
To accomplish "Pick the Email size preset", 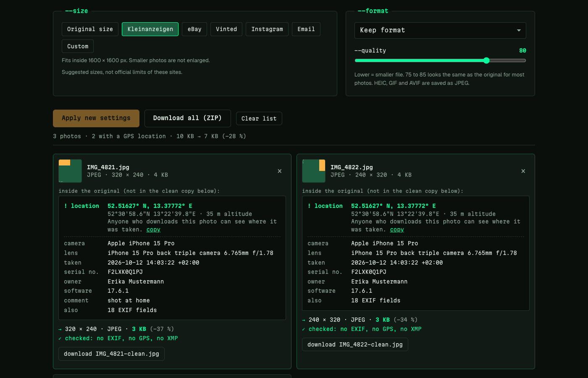I will (x=306, y=29).
